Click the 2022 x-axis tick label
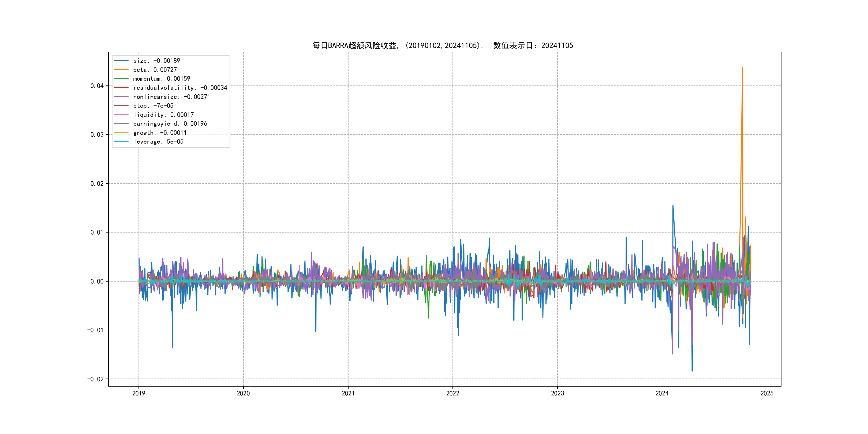This screenshot has height=434, width=868. pos(452,393)
